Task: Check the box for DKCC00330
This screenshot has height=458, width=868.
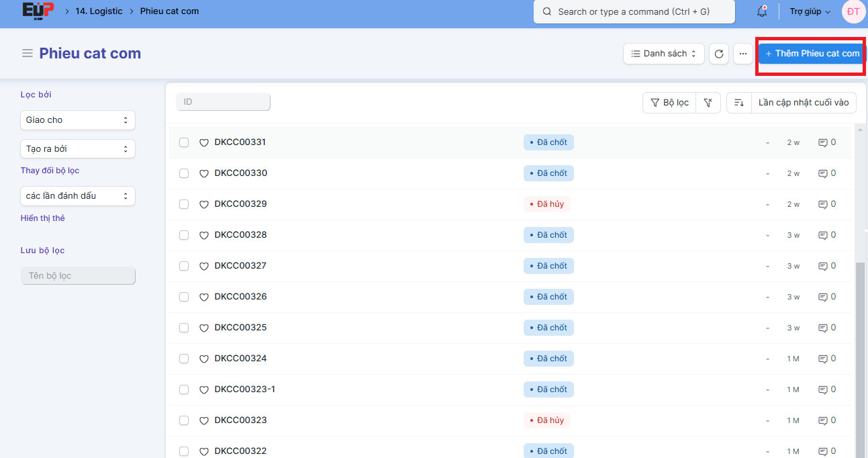Action: point(184,173)
